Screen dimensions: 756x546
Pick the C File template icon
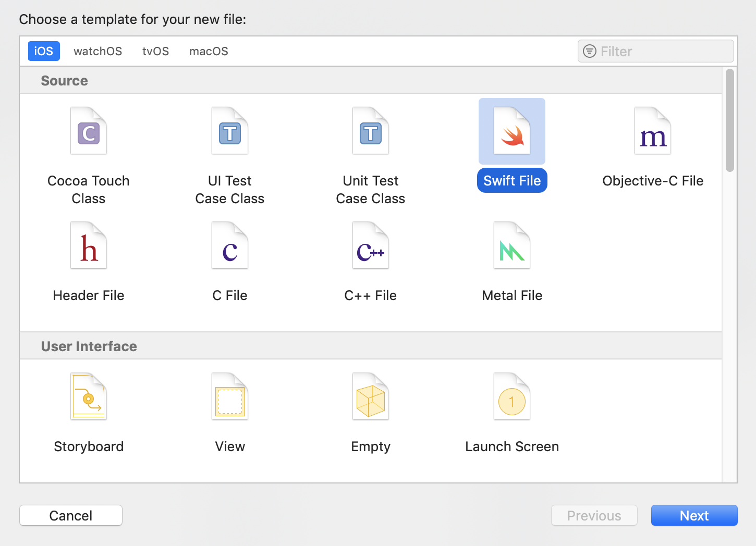[230, 245]
